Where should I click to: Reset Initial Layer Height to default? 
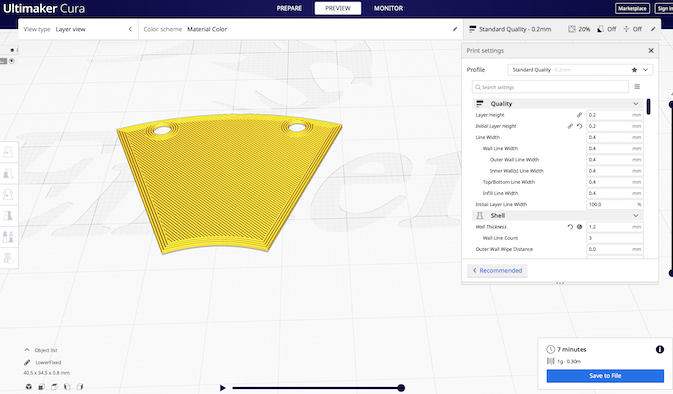point(579,126)
